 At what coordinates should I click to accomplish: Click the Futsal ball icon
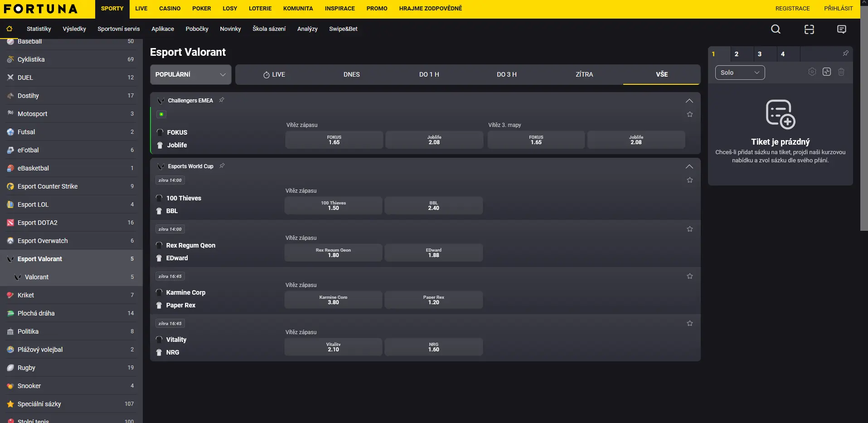click(x=10, y=132)
